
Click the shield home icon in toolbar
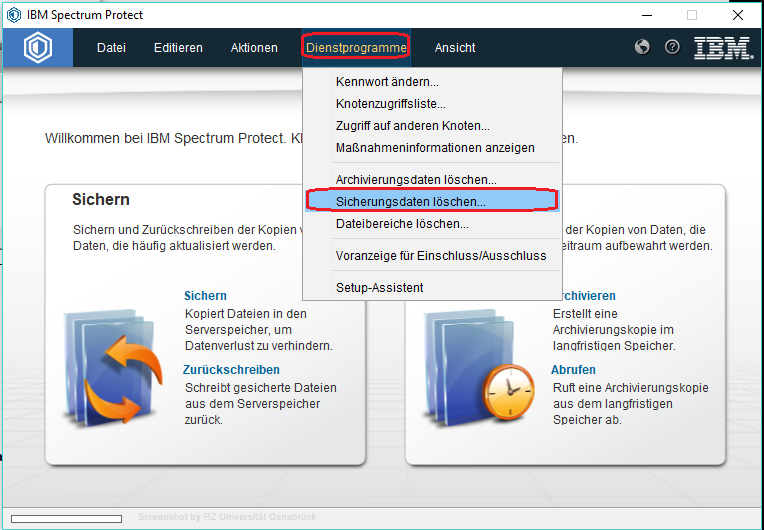tap(37, 48)
